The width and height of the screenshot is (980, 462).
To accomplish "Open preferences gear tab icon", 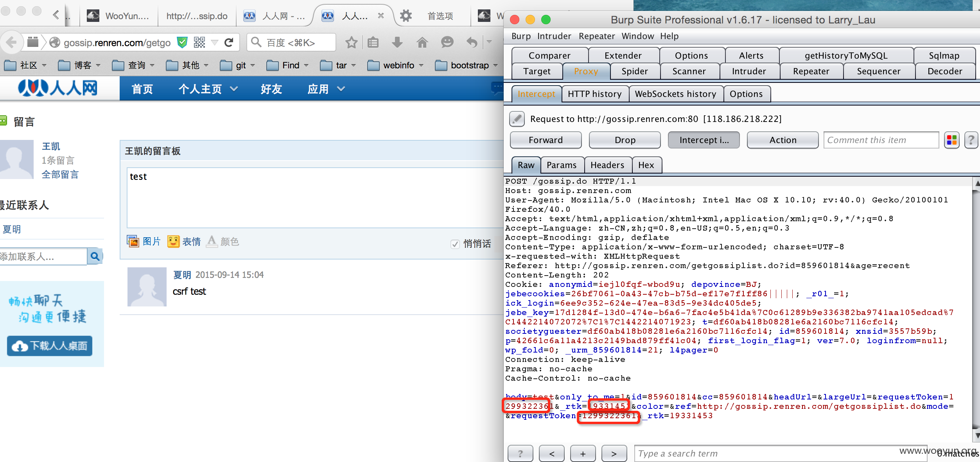I will click(406, 16).
